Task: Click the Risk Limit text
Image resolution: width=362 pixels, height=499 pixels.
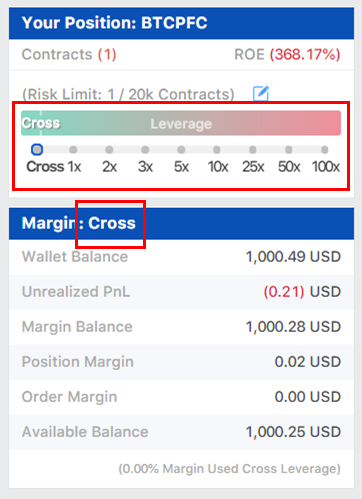Action: 128,94
